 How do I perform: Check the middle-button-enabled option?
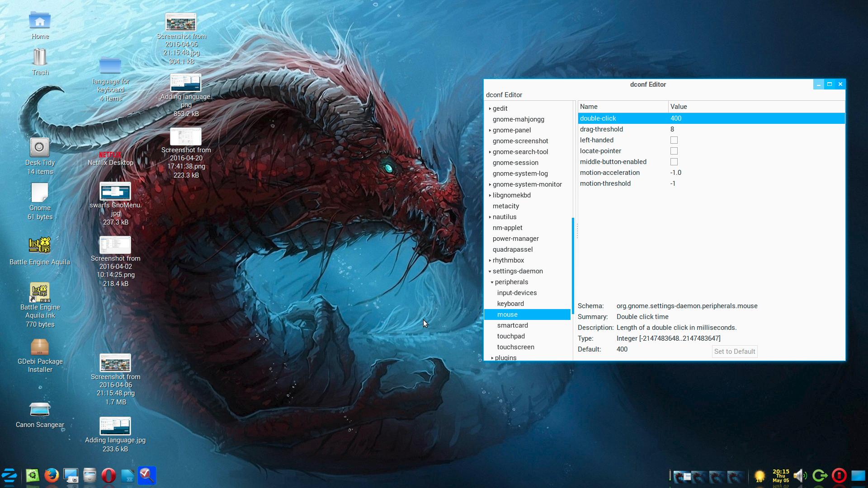tap(674, 162)
